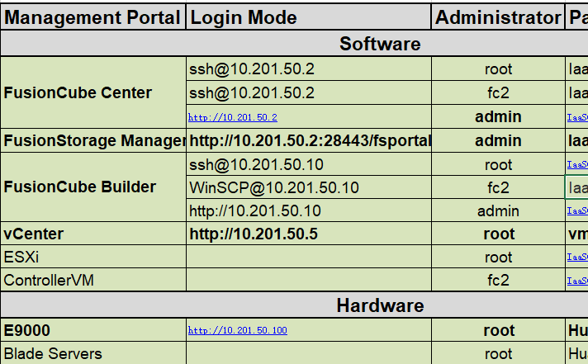Click the http://10.201.50.10 cell
This screenshot has height=364, width=588.
(255, 211)
